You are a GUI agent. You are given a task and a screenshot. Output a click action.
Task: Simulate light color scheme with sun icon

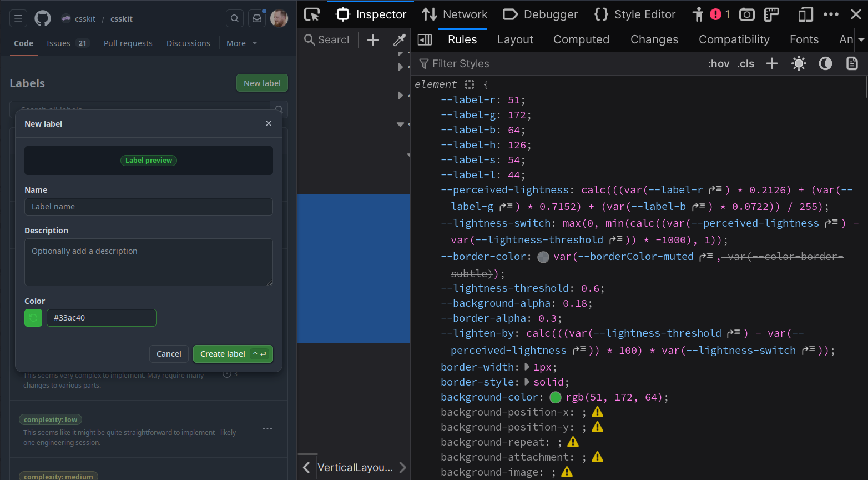pos(799,63)
